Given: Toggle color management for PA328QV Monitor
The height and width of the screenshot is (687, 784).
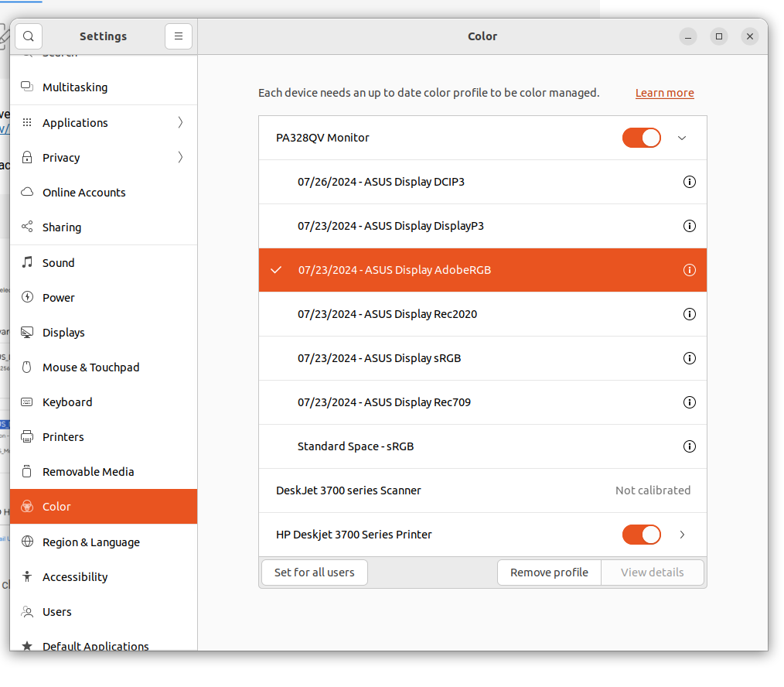Looking at the screenshot, I should (x=641, y=138).
